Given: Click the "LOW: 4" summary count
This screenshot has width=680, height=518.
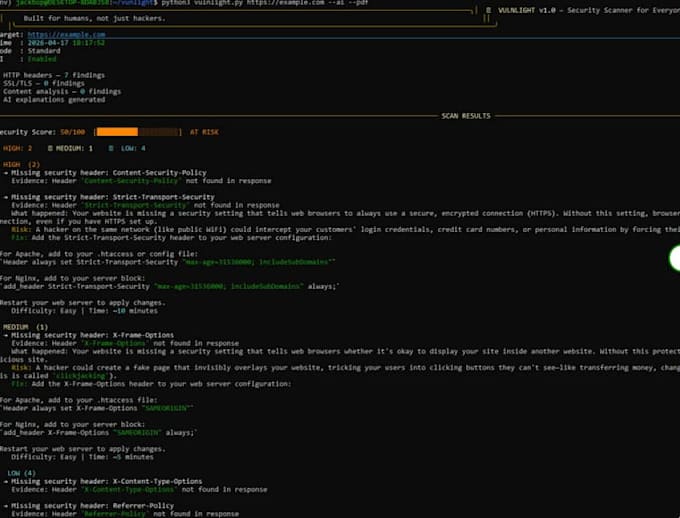Looking at the screenshot, I should click(133, 148).
